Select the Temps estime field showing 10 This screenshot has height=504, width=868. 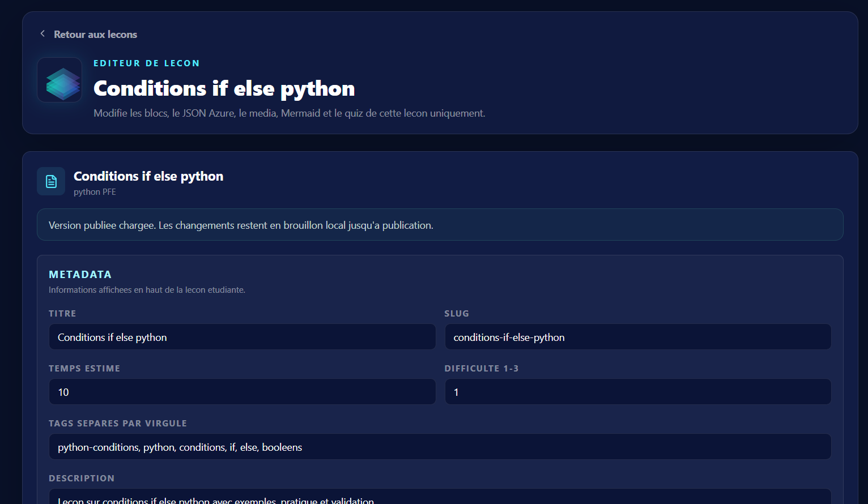tap(242, 392)
